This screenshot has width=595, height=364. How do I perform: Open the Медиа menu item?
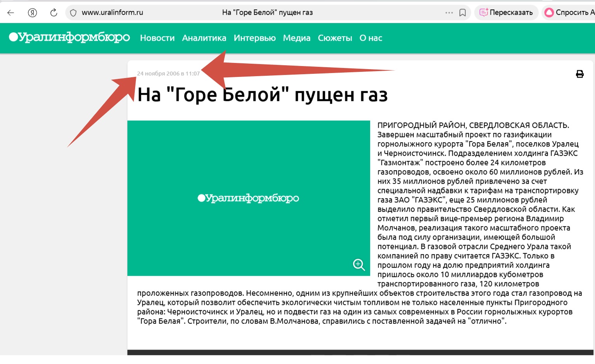296,38
